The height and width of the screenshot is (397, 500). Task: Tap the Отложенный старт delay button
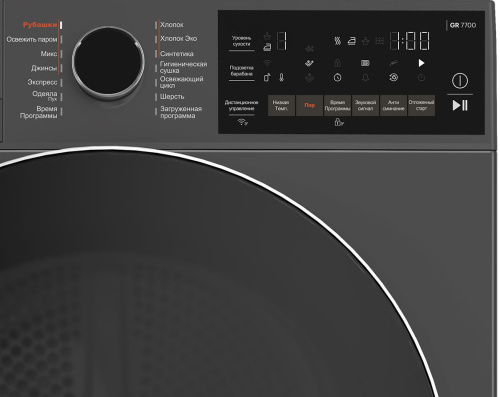(x=421, y=105)
